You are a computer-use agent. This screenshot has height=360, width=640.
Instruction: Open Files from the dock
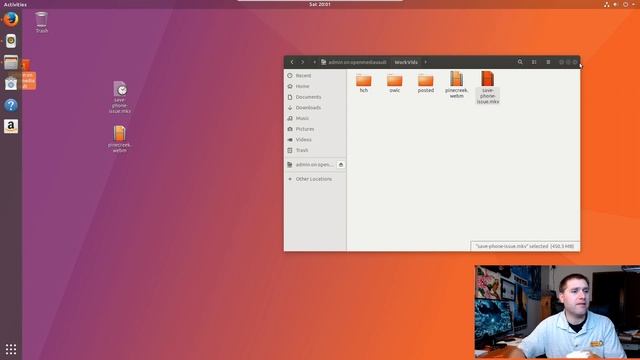click(11, 62)
